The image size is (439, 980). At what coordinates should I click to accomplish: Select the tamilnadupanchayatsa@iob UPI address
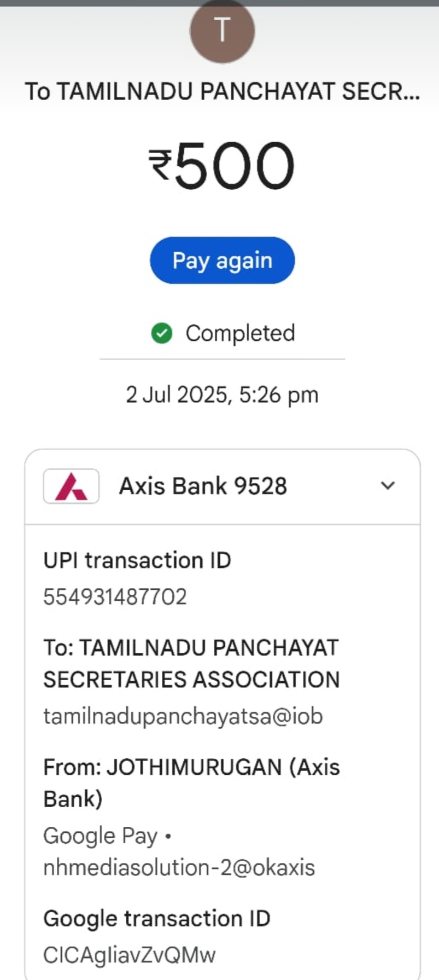(183, 716)
